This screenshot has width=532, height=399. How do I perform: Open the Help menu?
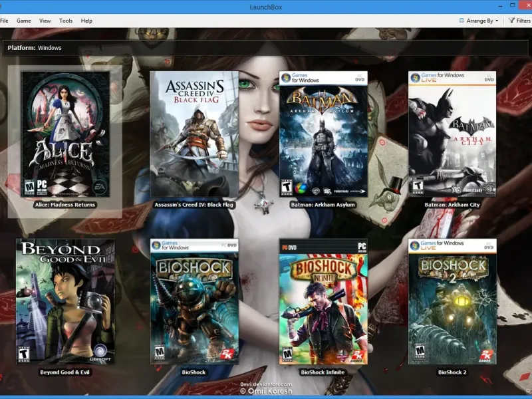[x=86, y=21]
